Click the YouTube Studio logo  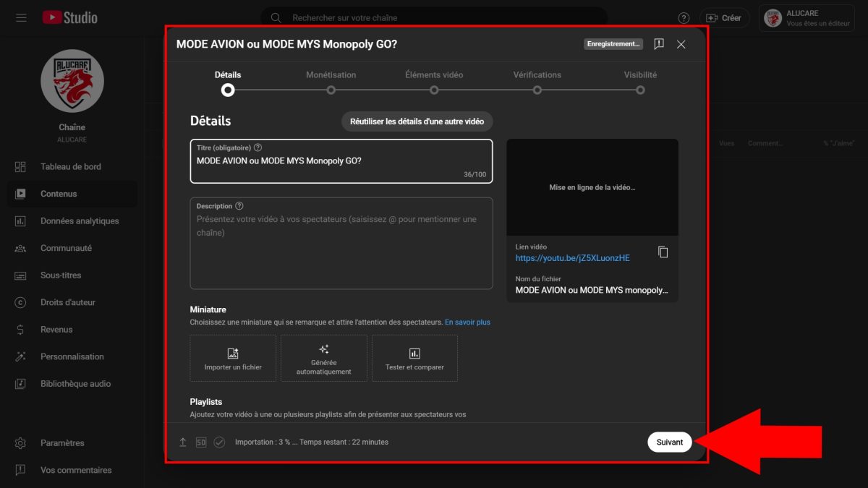coord(69,17)
